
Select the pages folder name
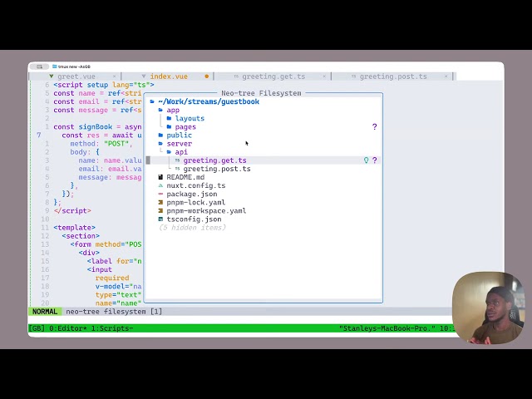(185, 127)
